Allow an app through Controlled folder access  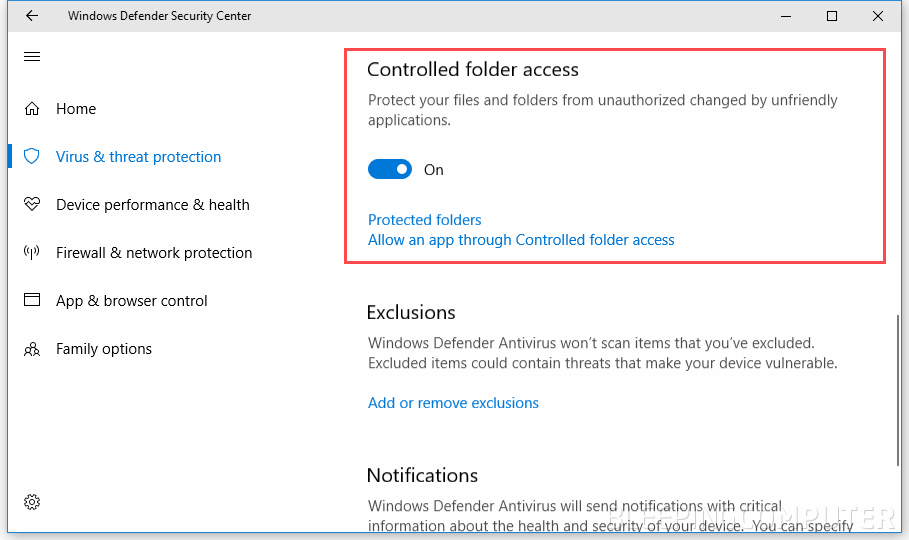pos(521,240)
